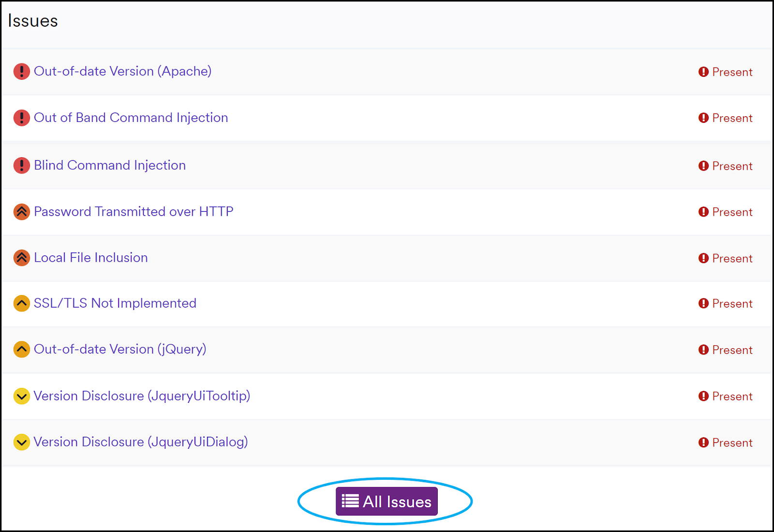This screenshot has height=532, width=774.
Task: View the Blind Command Injection issue details
Action: click(110, 165)
